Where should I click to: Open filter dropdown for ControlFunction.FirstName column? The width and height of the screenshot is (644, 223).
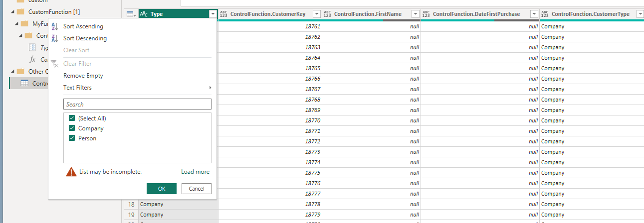[415, 14]
